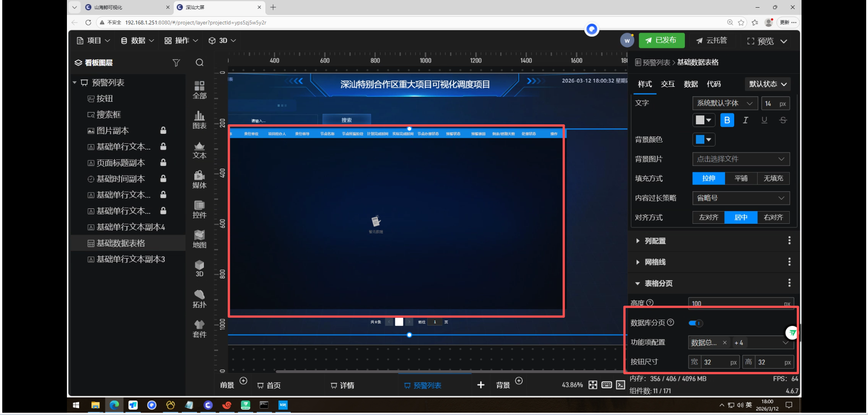This screenshot has height=415, width=868.
Task: Click the green 已发布 button
Action: tap(661, 40)
